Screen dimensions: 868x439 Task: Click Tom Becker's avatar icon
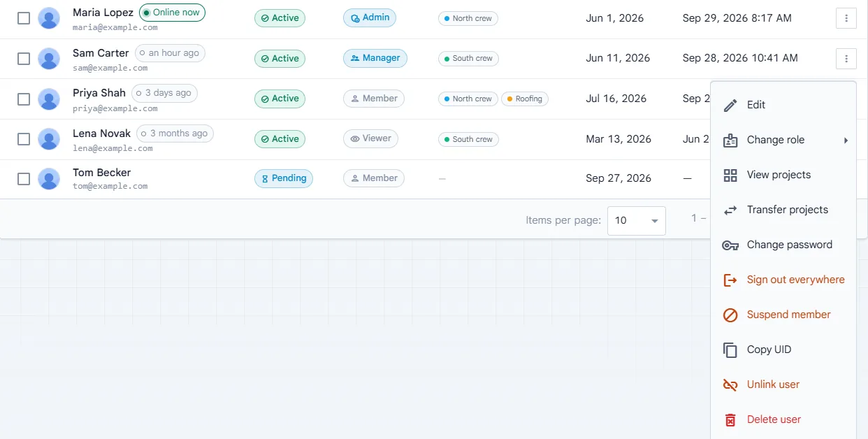49,178
